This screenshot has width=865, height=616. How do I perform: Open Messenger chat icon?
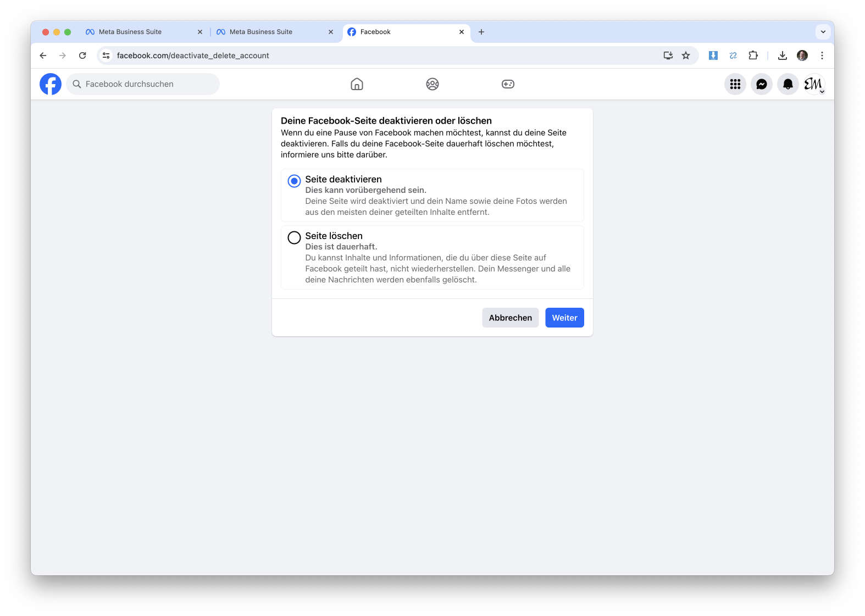[x=761, y=84]
